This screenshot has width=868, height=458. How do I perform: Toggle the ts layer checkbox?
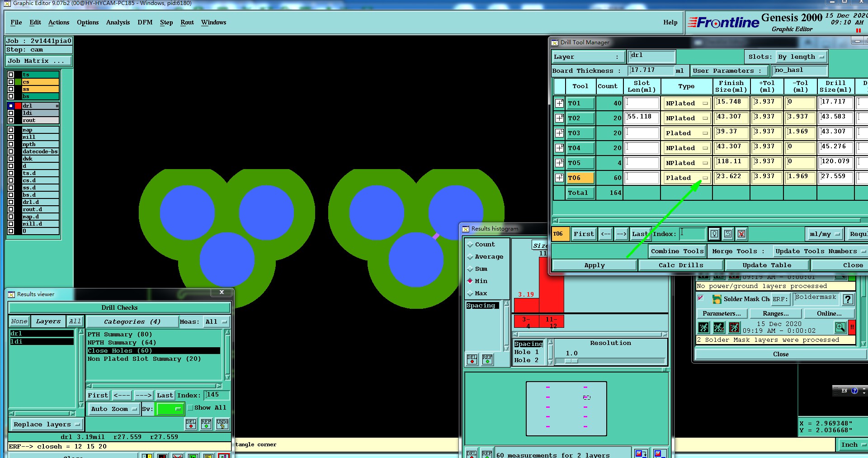(11, 75)
